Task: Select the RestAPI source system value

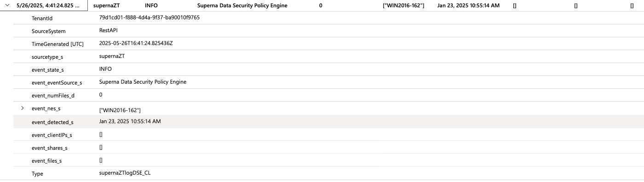Action: coord(108,30)
